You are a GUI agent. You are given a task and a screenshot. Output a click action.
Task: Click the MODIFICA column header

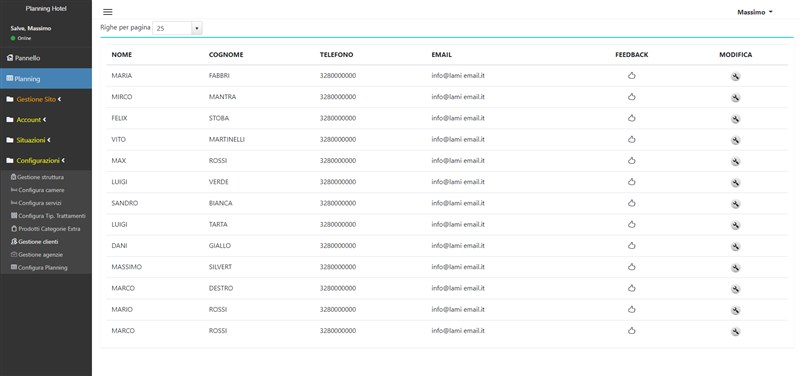pos(735,55)
